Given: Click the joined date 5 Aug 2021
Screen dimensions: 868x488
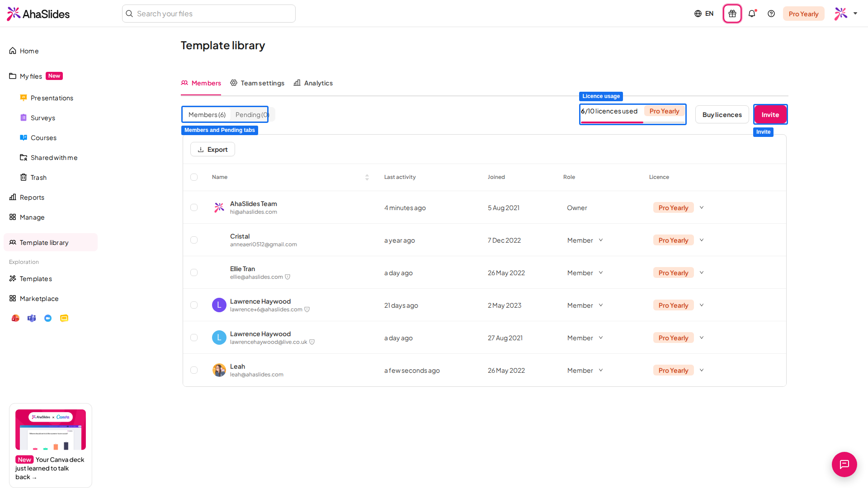Looking at the screenshot, I should click(x=504, y=208).
